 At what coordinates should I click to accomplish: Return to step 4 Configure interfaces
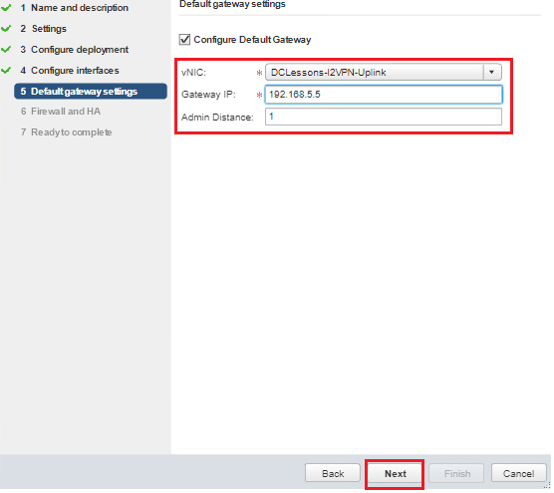click(70, 70)
